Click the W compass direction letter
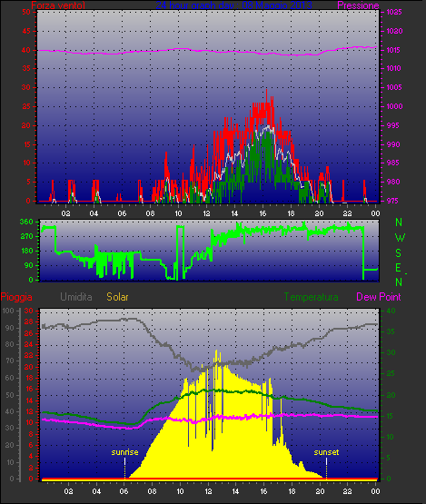The image size is (426, 504). (x=400, y=238)
